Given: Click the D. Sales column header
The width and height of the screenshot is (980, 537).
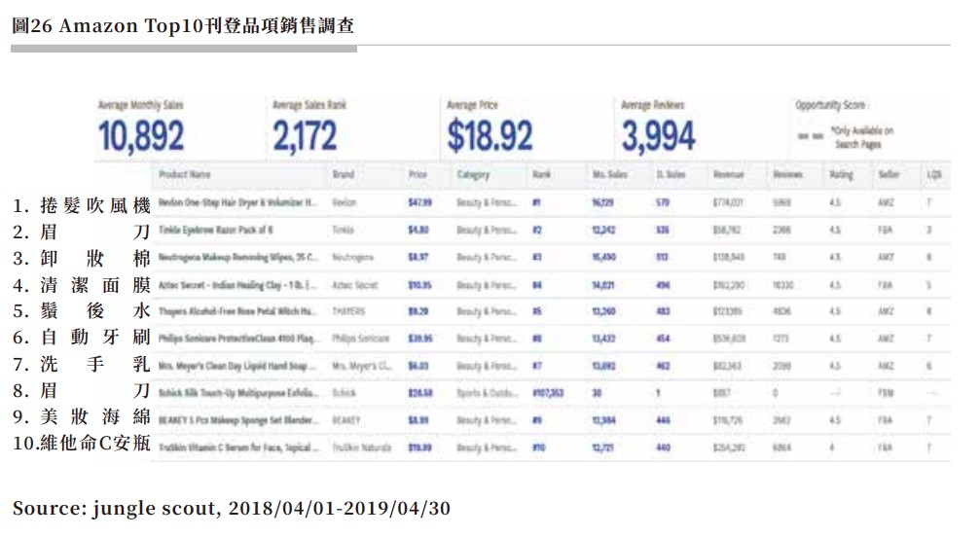Looking at the screenshot, I should pyautogui.click(x=671, y=174).
